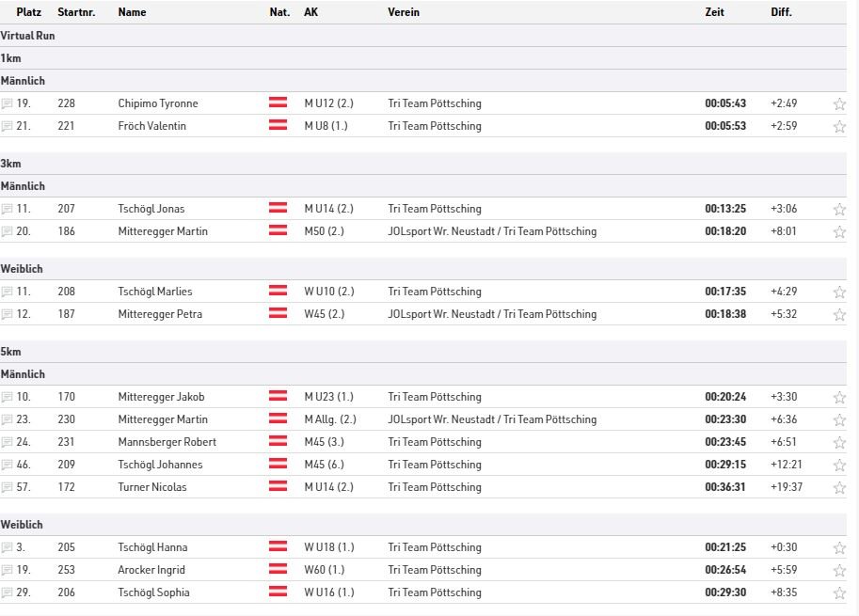
Task: Collapse the 5km group header
Action: click(423, 352)
